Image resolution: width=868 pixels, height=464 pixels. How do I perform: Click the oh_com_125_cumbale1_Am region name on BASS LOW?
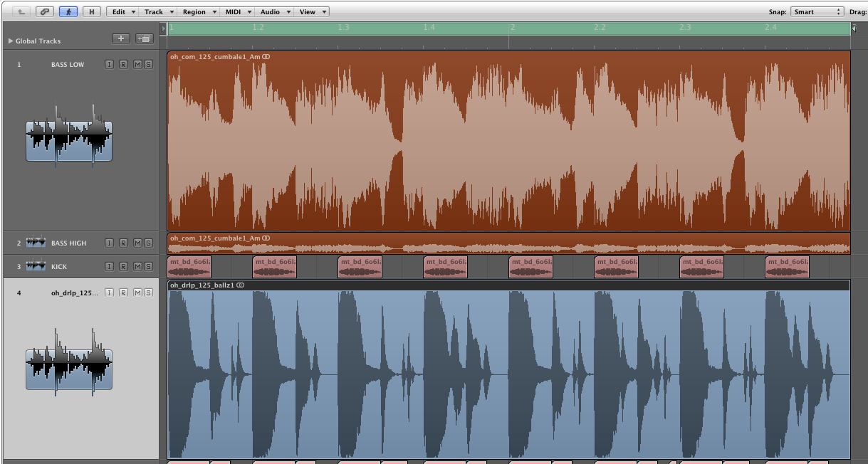tap(215, 56)
